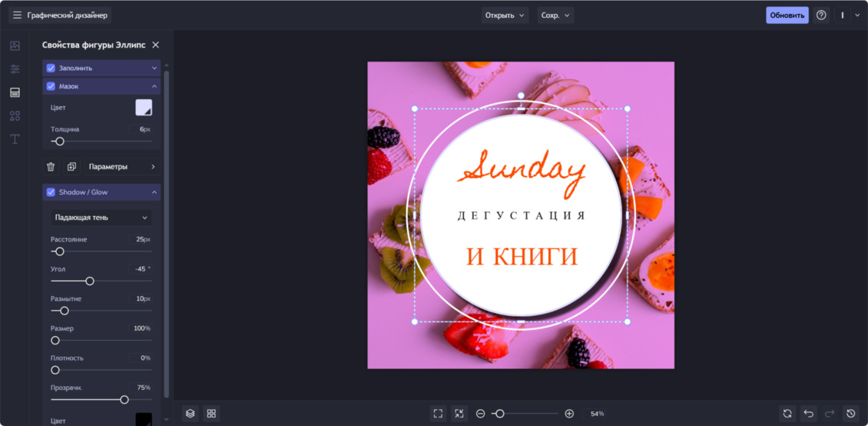Pick the stroke Цвет swatch
868x426 pixels.
(144, 108)
